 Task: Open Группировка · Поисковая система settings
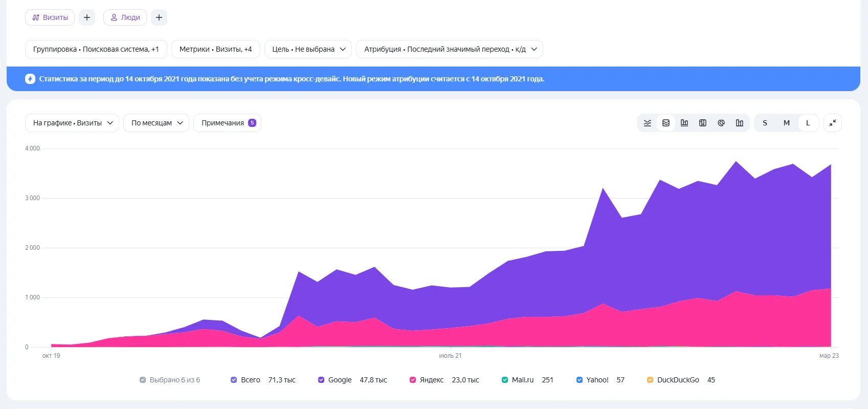pos(96,49)
